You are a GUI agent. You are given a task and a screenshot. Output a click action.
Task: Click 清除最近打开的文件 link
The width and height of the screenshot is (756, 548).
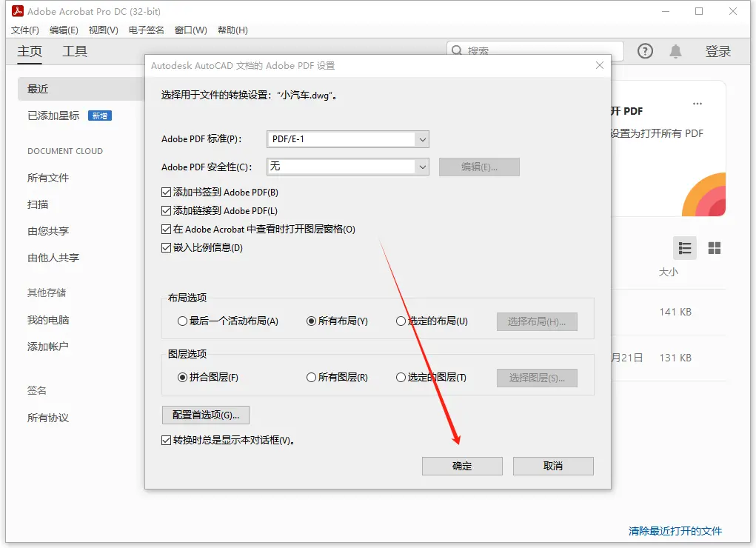coord(675,531)
